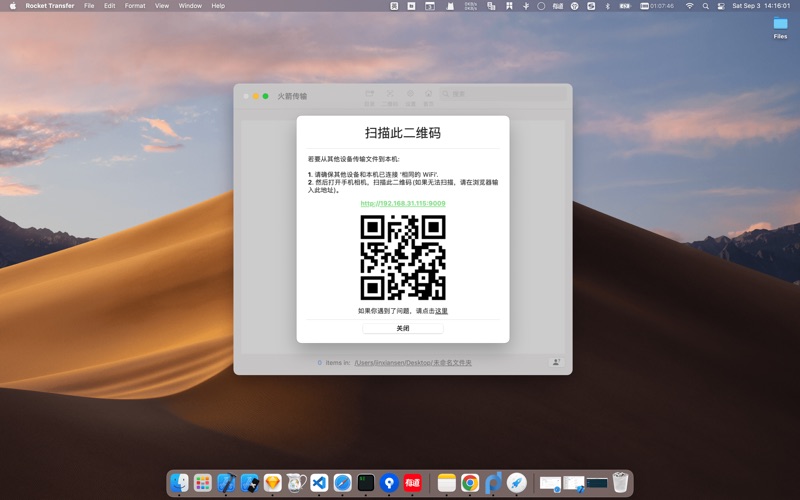Open Spotlight search magnifier in menu bar
The image size is (800, 500).
click(x=705, y=6)
